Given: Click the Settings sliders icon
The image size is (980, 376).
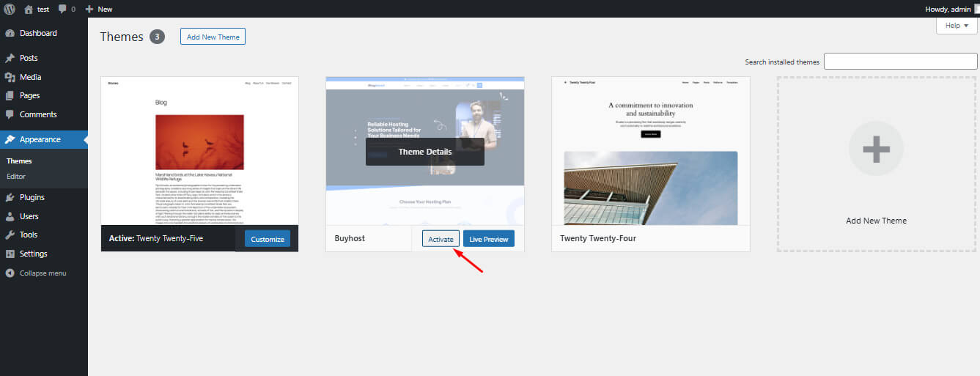Looking at the screenshot, I should [x=10, y=254].
